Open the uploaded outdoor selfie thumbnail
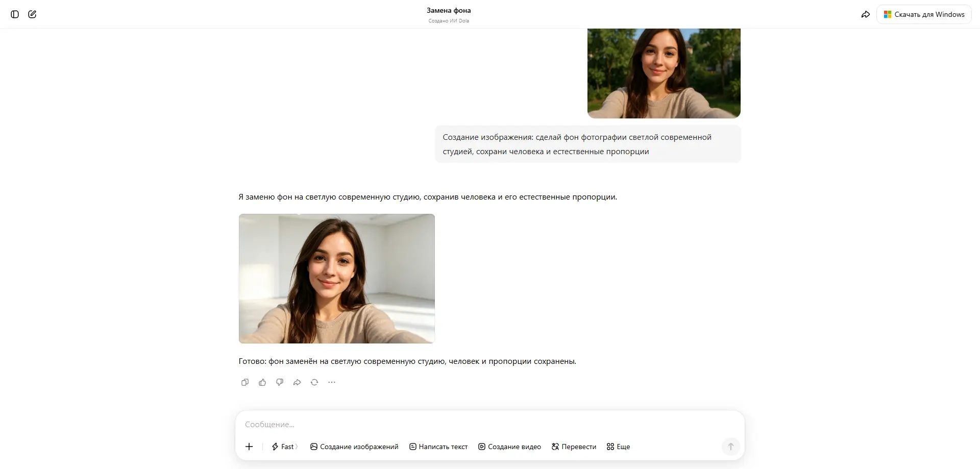Screen dimensions: 980x469 tap(664, 73)
